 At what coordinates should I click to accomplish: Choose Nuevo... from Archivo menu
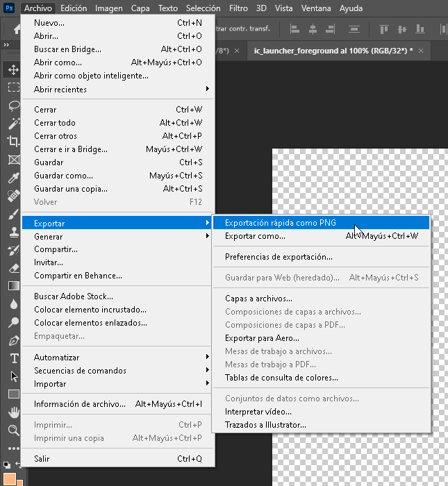click(118, 23)
